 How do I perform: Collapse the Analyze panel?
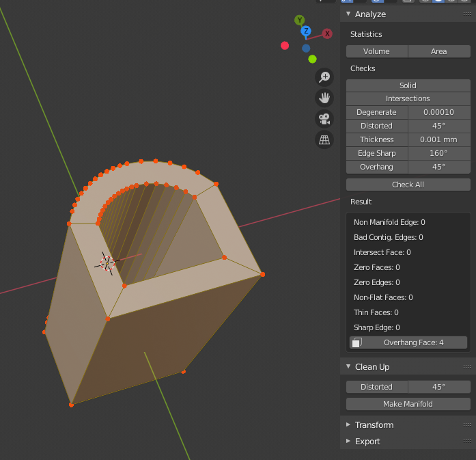pos(348,14)
